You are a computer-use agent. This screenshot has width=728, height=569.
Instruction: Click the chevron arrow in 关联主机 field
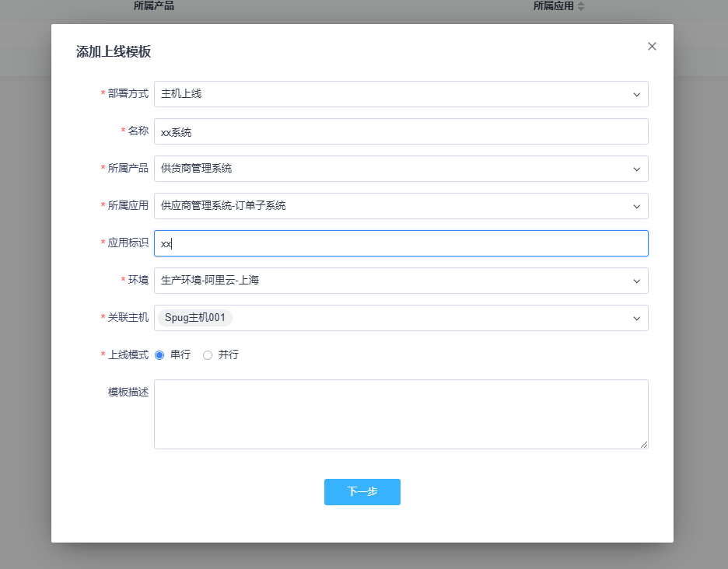pyautogui.click(x=636, y=318)
